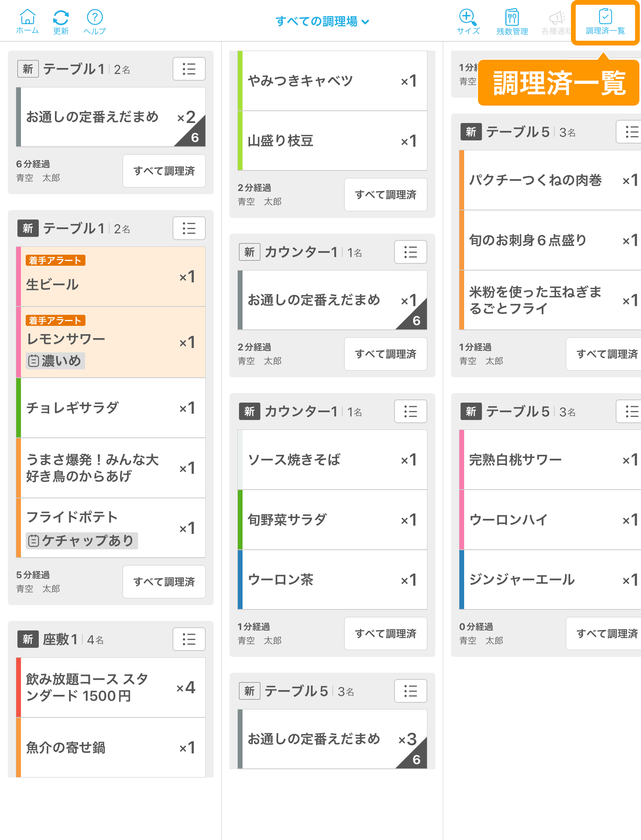Select やみつきキャベツ item

point(332,81)
